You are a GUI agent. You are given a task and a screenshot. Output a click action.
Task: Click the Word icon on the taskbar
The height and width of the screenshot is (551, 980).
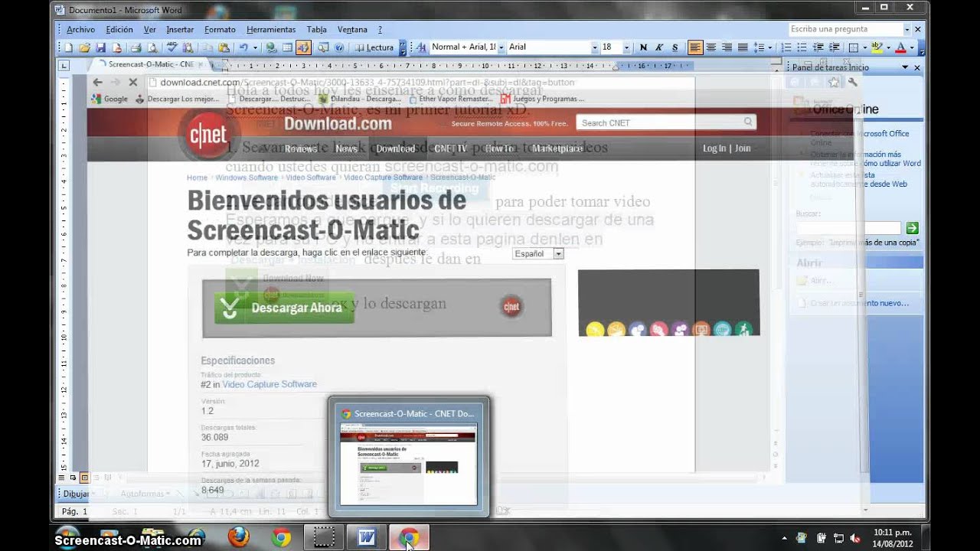click(367, 538)
